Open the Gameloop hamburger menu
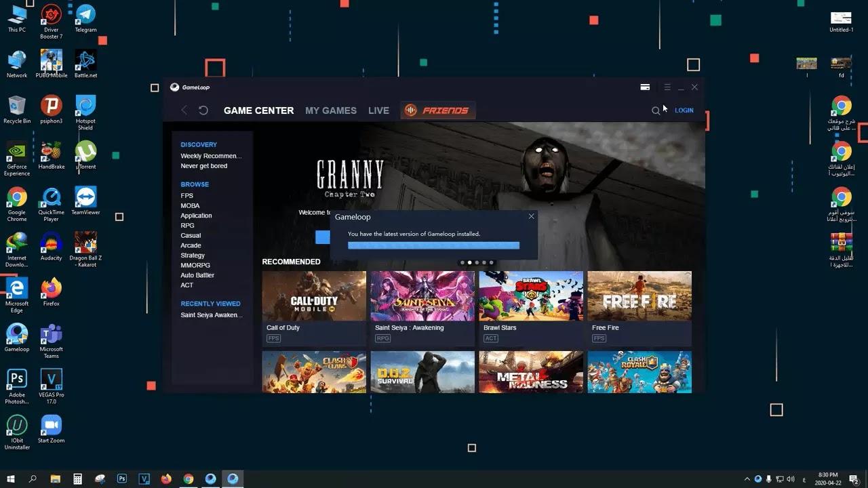This screenshot has width=868, height=488. (667, 87)
